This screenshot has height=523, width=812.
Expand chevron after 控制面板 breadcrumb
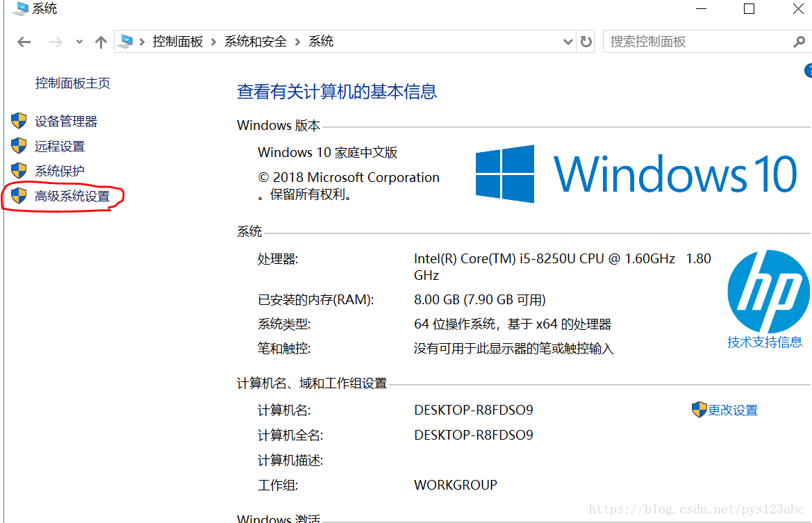(213, 42)
